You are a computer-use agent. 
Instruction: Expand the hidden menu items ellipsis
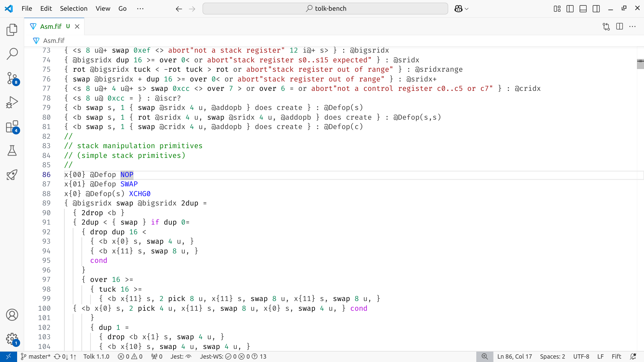140,9
